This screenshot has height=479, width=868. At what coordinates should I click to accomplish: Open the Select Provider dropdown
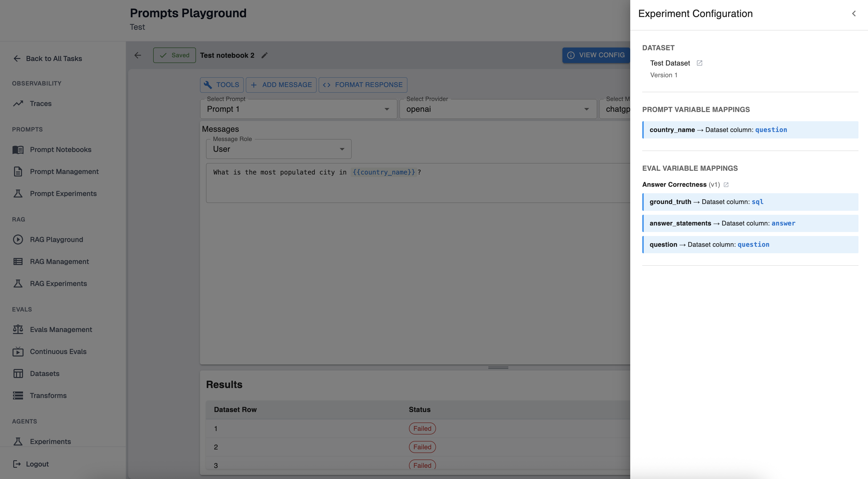tap(497, 109)
